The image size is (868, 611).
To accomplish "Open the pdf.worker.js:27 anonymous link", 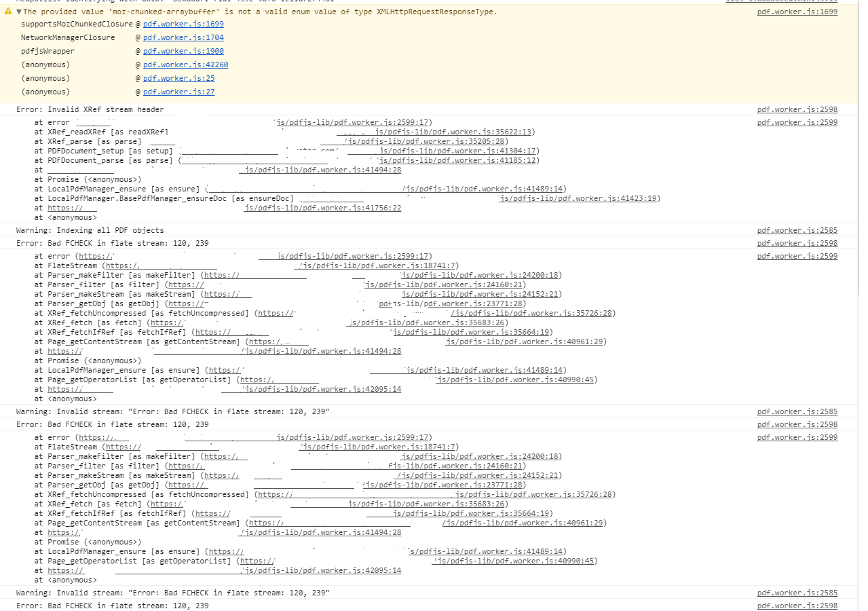I will pos(178,92).
